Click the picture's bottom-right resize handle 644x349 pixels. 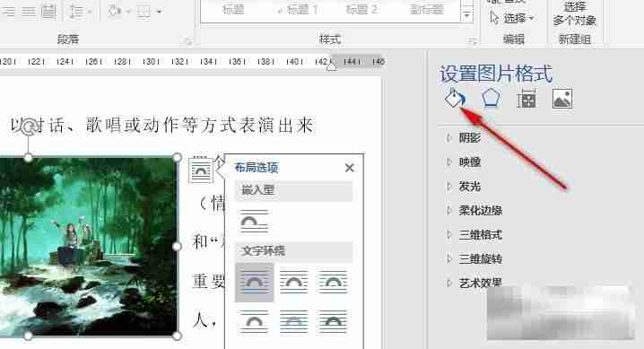pos(177,336)
